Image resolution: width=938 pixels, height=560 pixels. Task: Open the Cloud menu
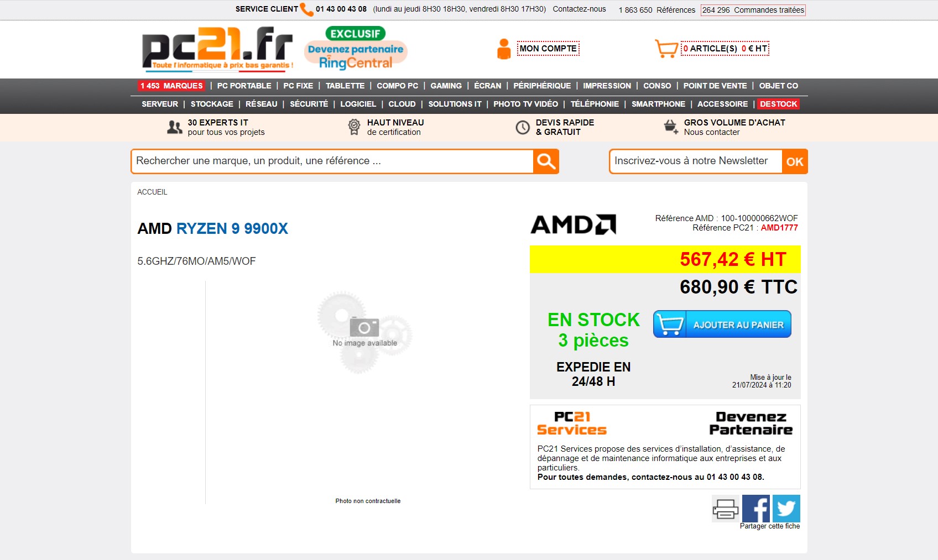coord(402,104)
